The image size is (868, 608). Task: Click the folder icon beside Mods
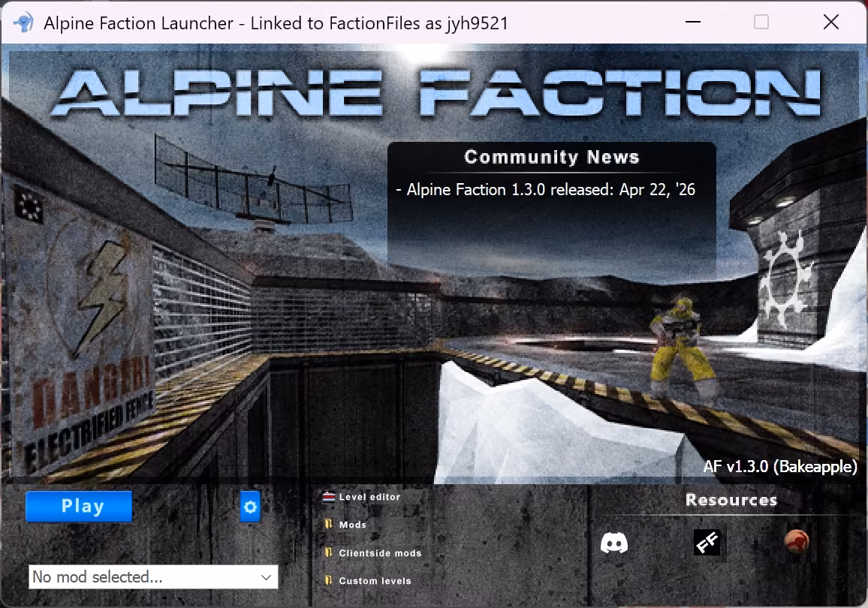click(x=329, y=524)
